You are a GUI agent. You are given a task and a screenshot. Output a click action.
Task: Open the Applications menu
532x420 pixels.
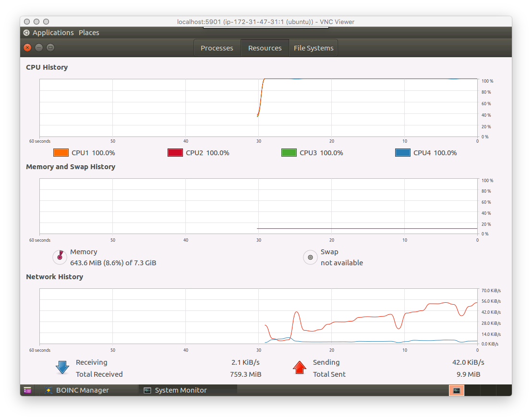coord(53,32)
